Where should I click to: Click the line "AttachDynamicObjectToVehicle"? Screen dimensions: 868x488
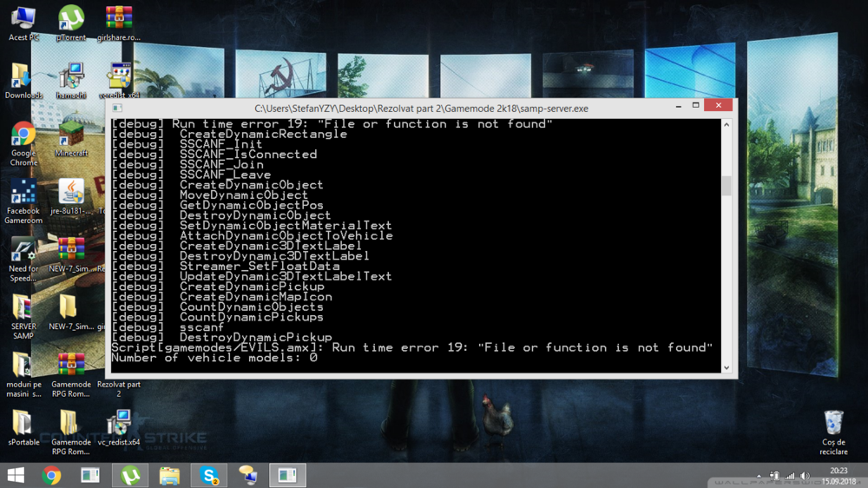(x=286, y=236)
